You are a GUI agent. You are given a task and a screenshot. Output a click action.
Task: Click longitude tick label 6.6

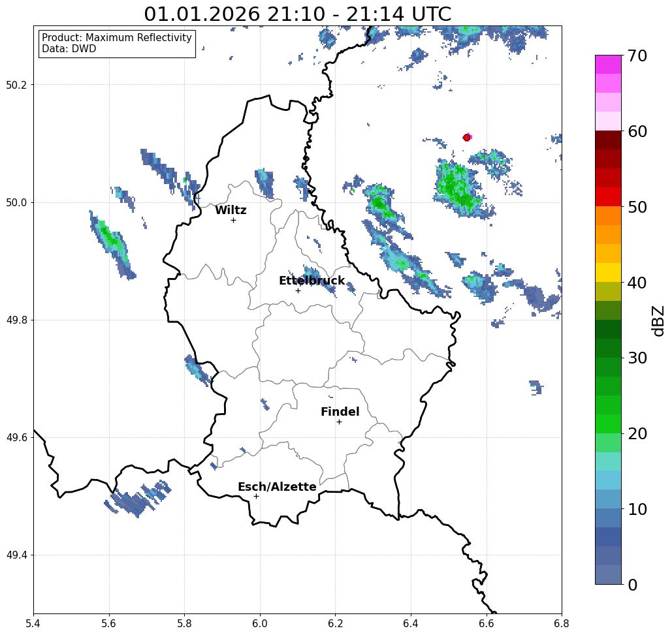pyautogui.click(x=487, y=623)
